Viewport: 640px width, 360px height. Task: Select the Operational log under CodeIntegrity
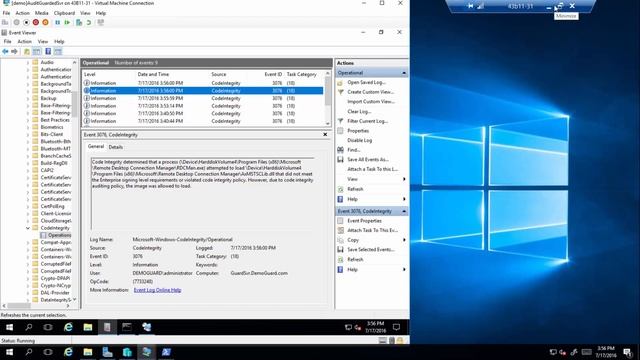tap(56, 236)
